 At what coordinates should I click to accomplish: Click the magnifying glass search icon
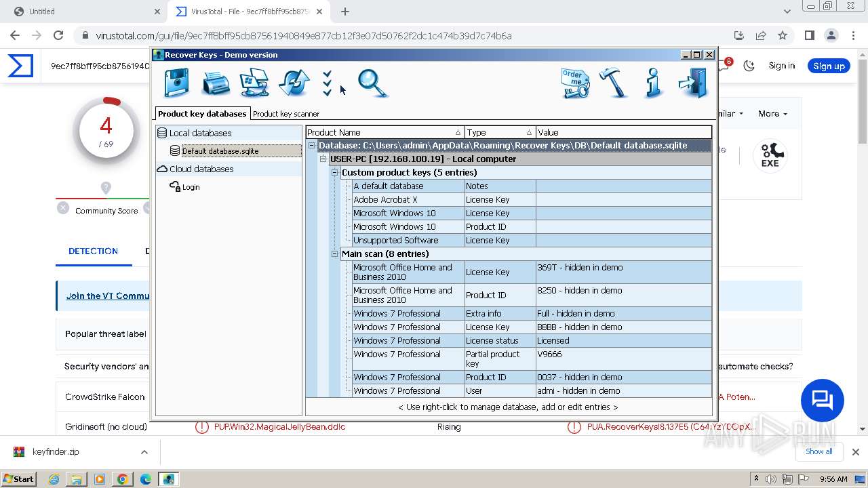[x=372, y=83]
